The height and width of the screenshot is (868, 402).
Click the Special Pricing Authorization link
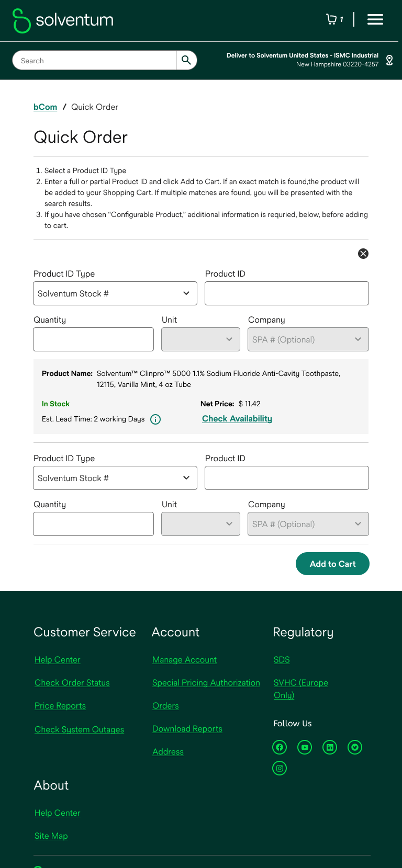[x=206, y=683]
